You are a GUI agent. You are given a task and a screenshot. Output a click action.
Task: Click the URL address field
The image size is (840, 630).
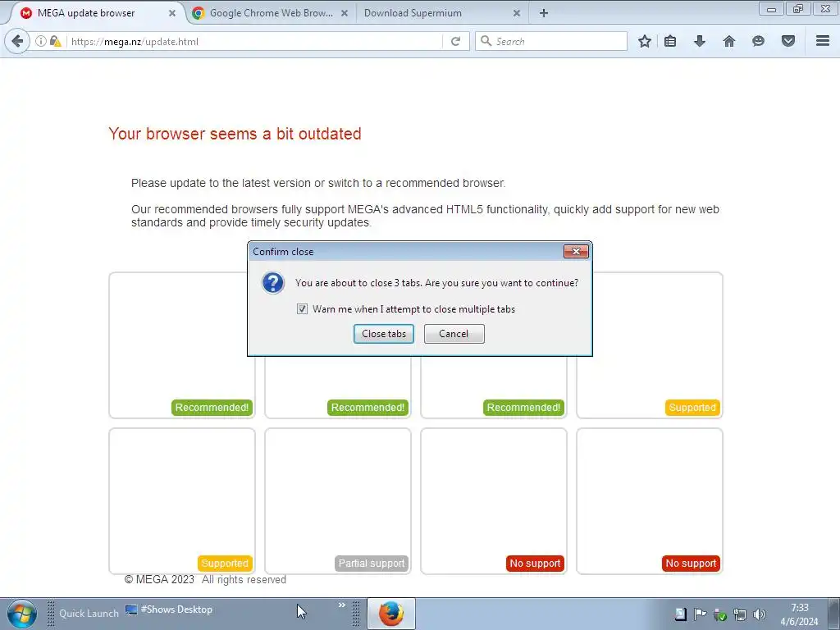pyautogui.click(x=254, y=41)
